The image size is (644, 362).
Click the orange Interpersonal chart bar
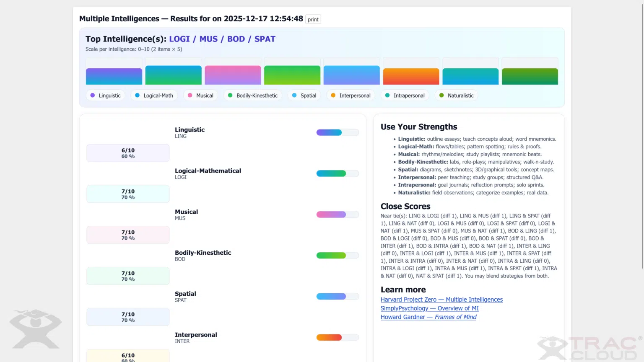(411, 76)
